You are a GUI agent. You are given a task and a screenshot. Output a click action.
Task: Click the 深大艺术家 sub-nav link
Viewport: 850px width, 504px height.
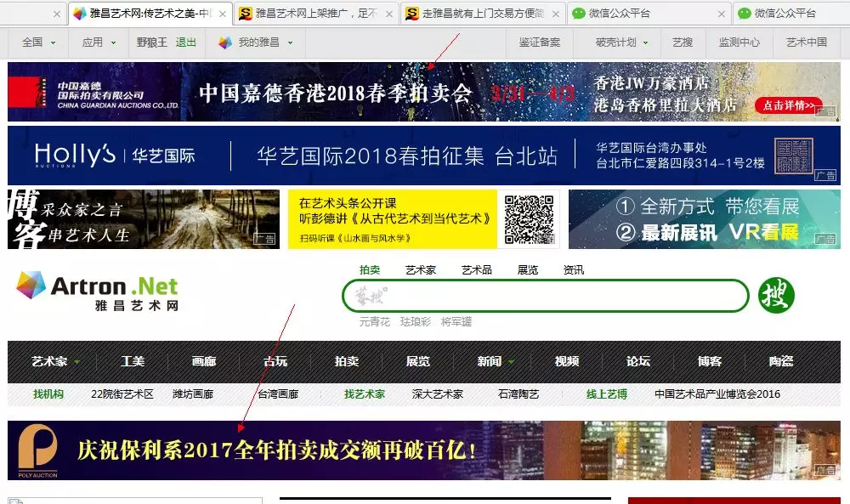[x=438, y=394]
